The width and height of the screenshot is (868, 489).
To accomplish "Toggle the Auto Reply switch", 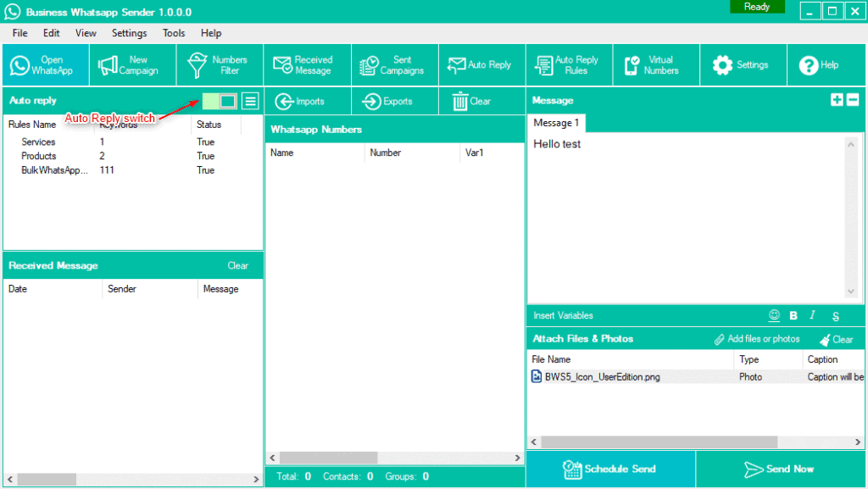I will [220, 102].
